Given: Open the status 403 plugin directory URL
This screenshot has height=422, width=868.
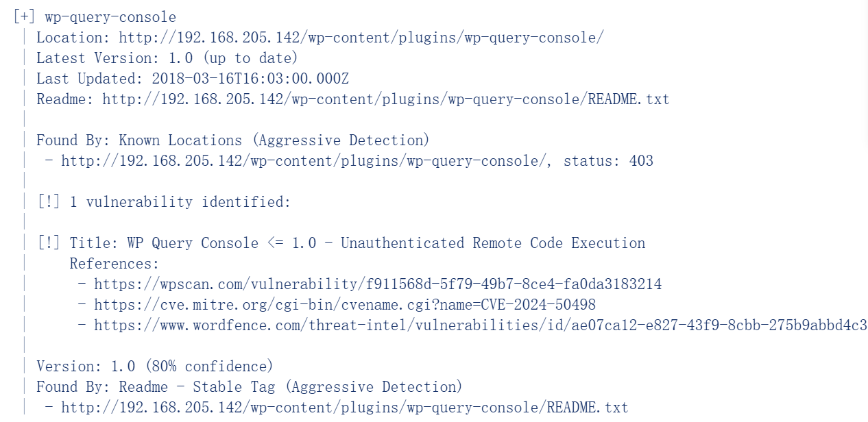Looking at the screenshot, I should pyautogui.click(x=309, y=161).
